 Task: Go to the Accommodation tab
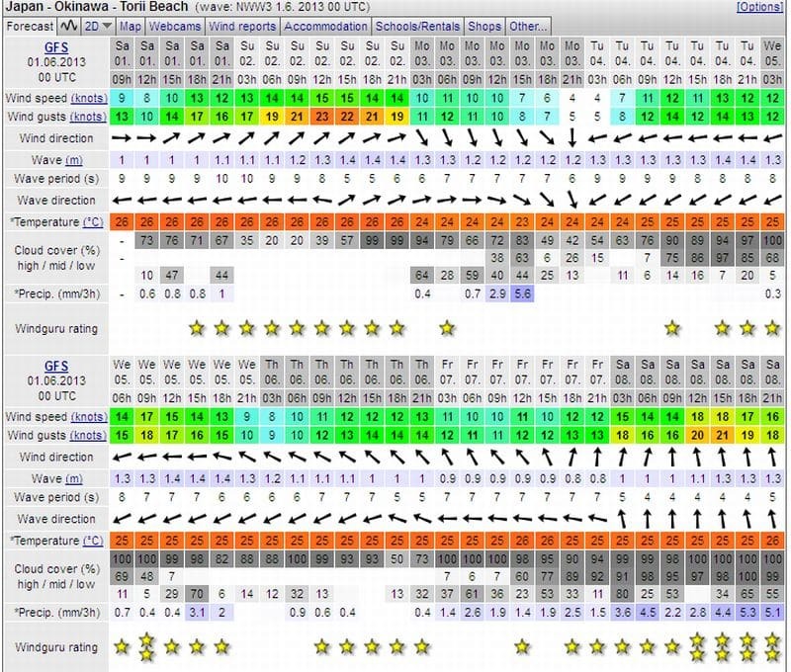(x=325, y=27)
